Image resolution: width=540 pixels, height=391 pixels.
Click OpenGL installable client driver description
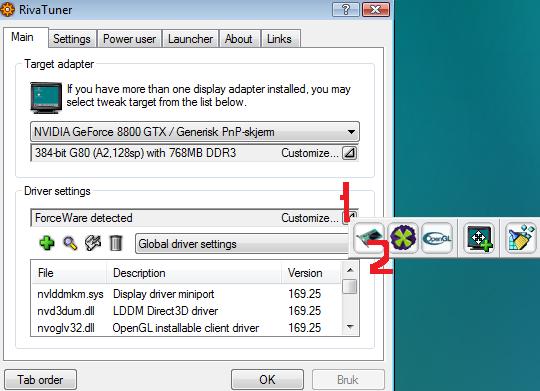click(186, 328)
